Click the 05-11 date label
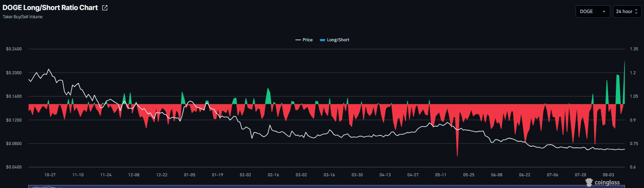The width and height of the screenshot is (644, 188). pos(441,175)
